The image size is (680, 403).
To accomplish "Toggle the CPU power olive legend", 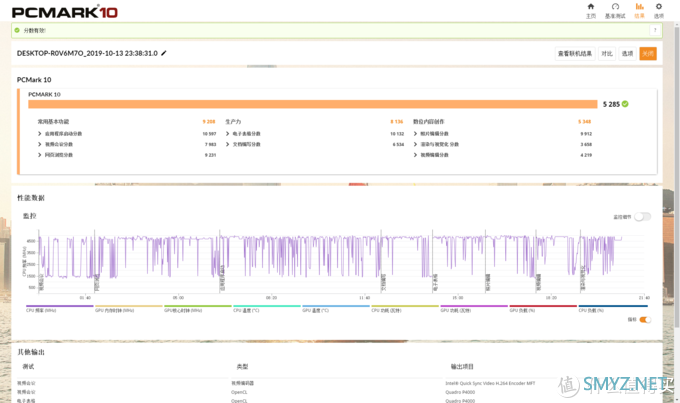I will tap(405, 308).
